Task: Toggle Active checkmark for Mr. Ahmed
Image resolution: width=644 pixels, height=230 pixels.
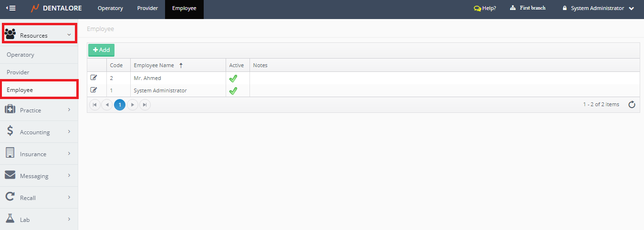Action: coord(233,78)
